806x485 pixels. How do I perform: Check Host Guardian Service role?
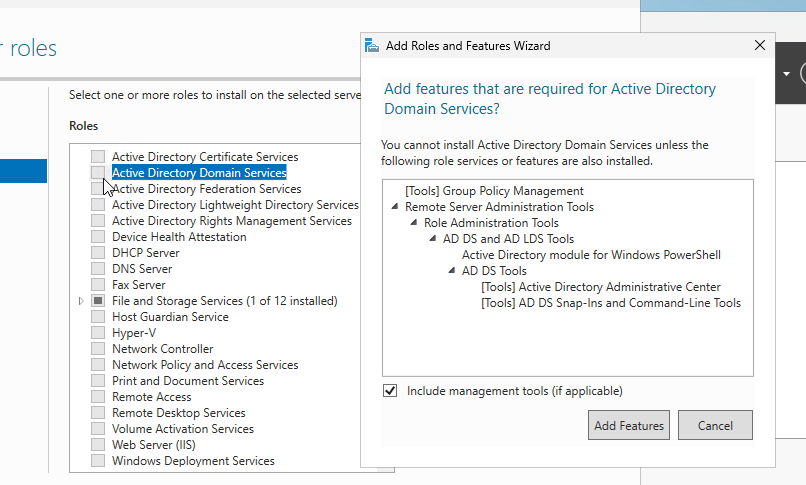tap(98, 316)
